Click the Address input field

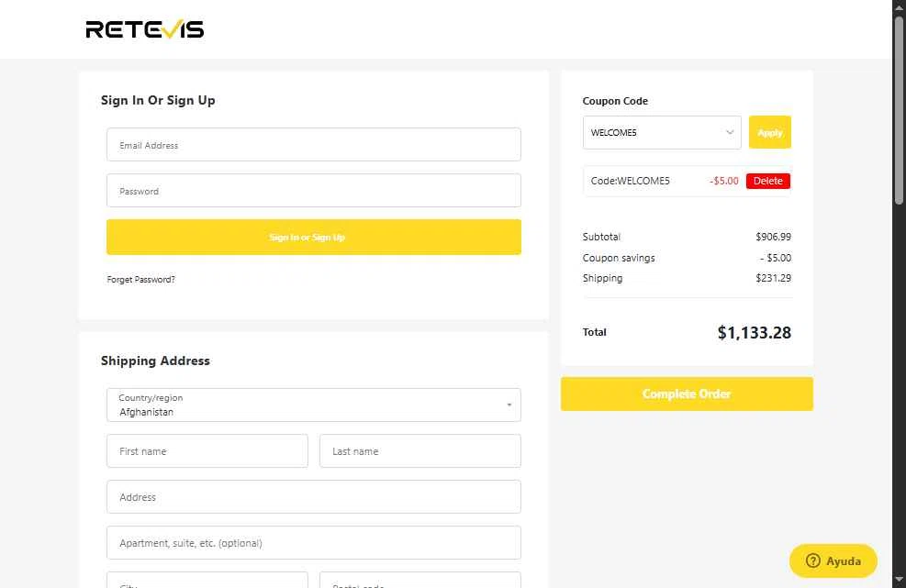click(x=314, y=497)
